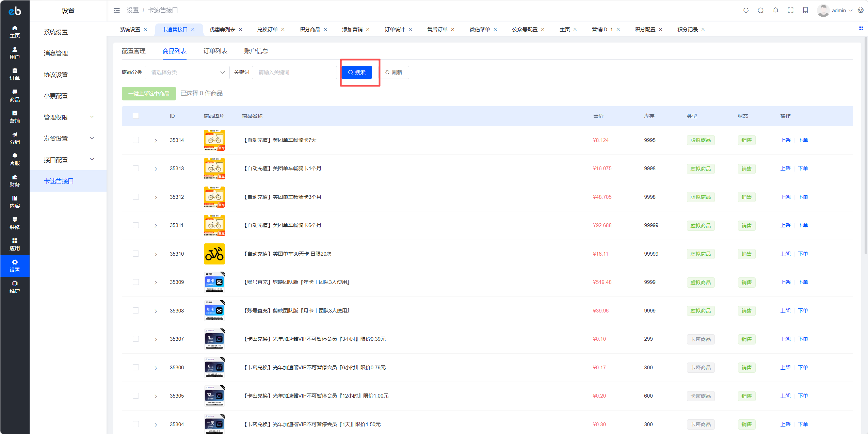Toggle the select-all checkbox in table header
This screenshot has width=868, height=434.
click(x=136, y=116)
